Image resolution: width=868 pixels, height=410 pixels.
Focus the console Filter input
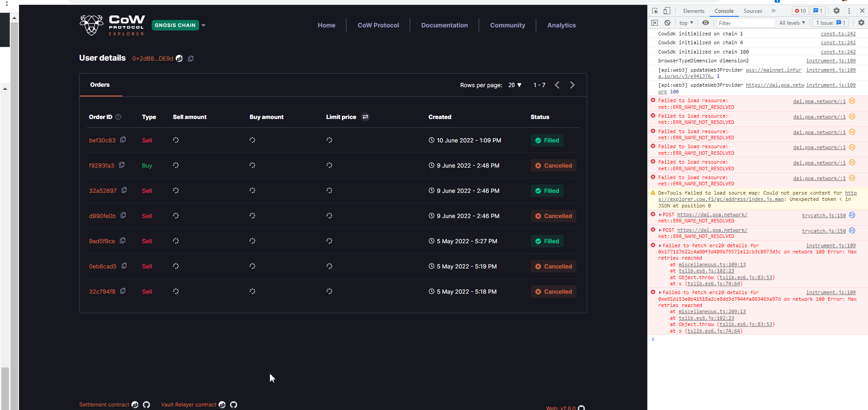pyautogui.click(x=746, y=23)
